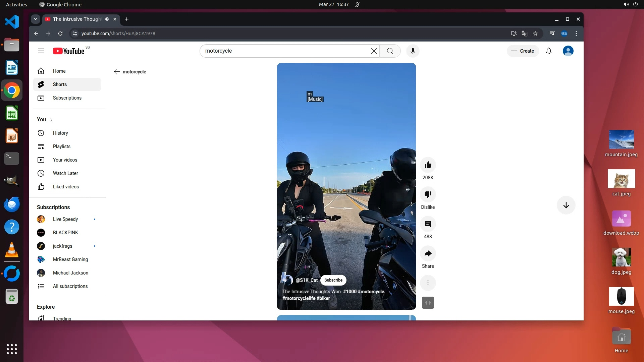This screenshot has width=644, height=362.
Task: Click the Dislike thumbs down icon
Action: click(428, 194)
